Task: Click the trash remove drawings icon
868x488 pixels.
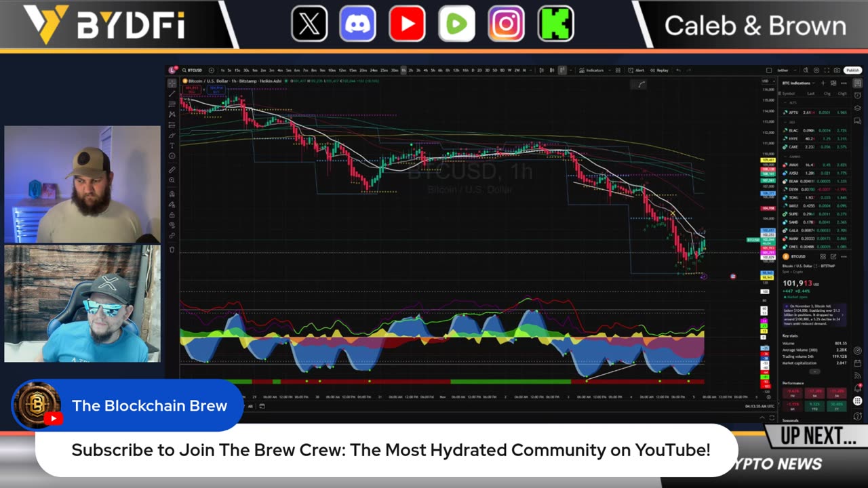Action: [x=172, y=249]
